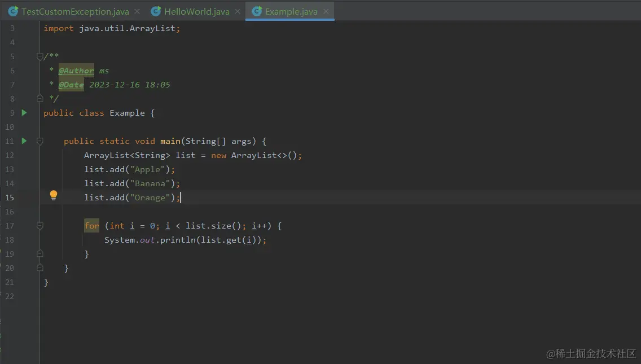Click line number 3 in the gutter
This screenshot has width=641, height=364.
coord(12,28)
